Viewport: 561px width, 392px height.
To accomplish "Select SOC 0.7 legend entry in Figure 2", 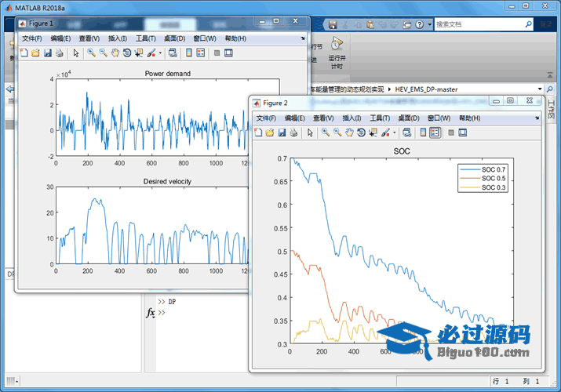I will point(483,169).
